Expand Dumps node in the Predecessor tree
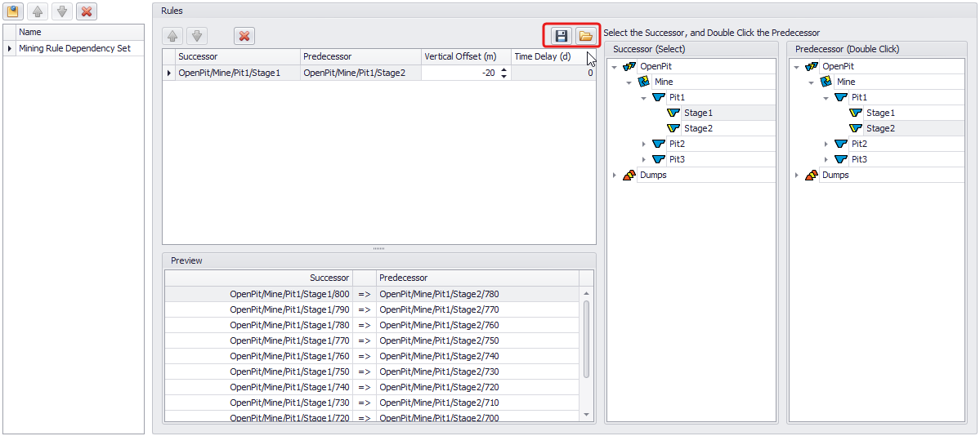This screenshot has height=436, width=980. pos(797,176)
